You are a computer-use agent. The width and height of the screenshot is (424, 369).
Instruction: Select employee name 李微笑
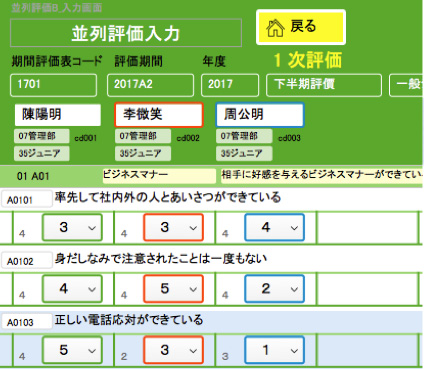(159, 115)
